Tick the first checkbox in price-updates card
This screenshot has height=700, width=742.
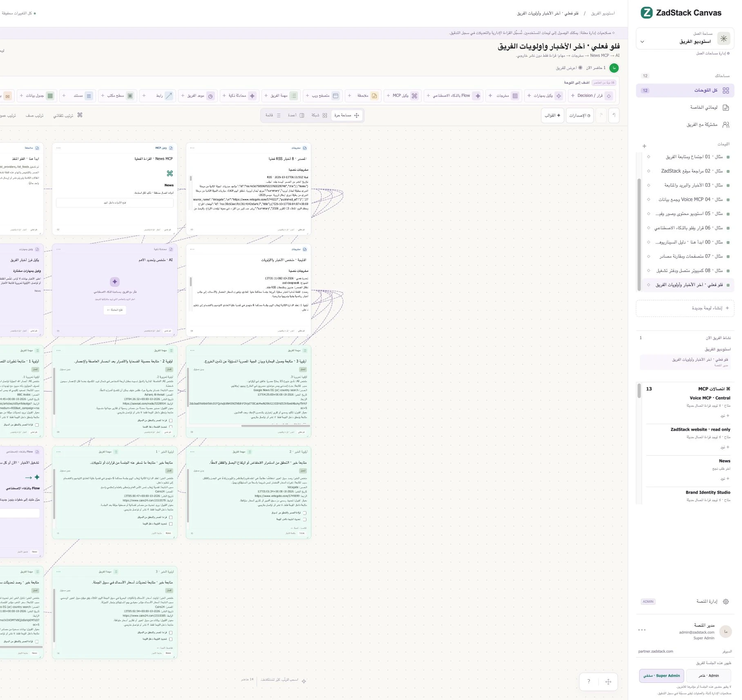click(170, 633)
